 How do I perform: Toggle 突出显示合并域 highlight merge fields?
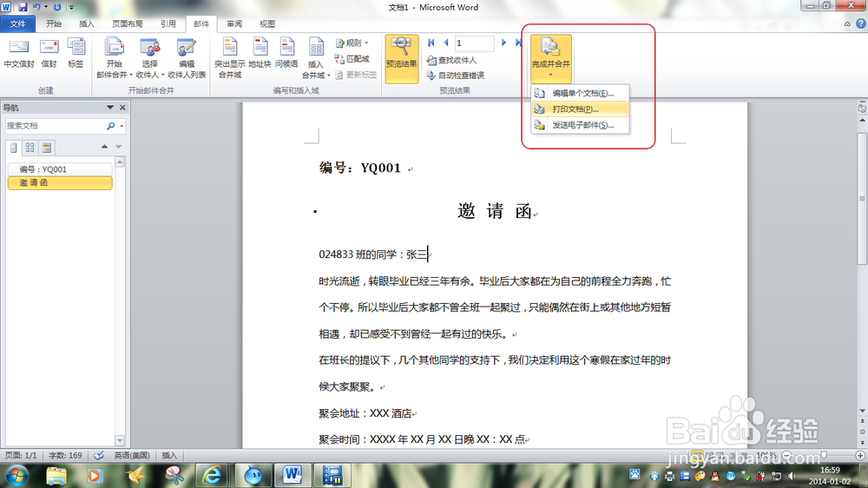click(230, 59)
